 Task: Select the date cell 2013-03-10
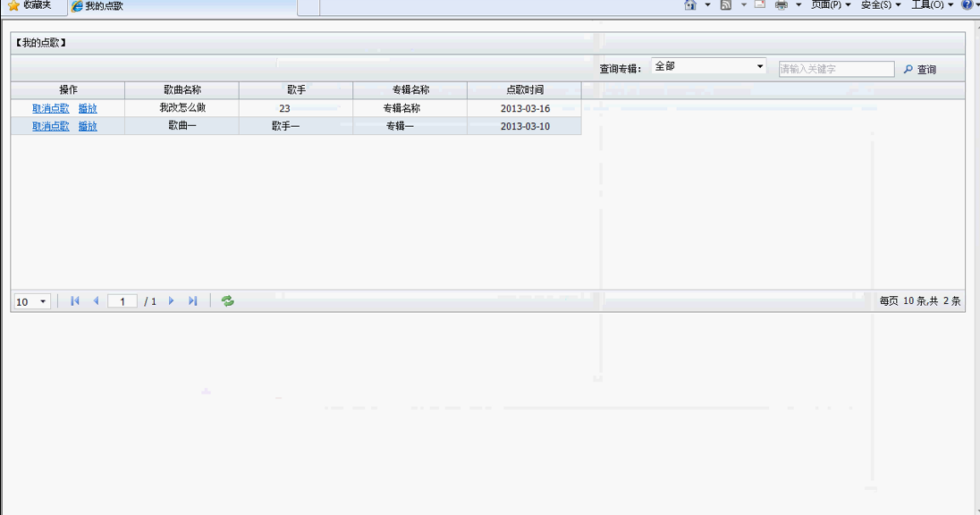[x=524, y=126]
